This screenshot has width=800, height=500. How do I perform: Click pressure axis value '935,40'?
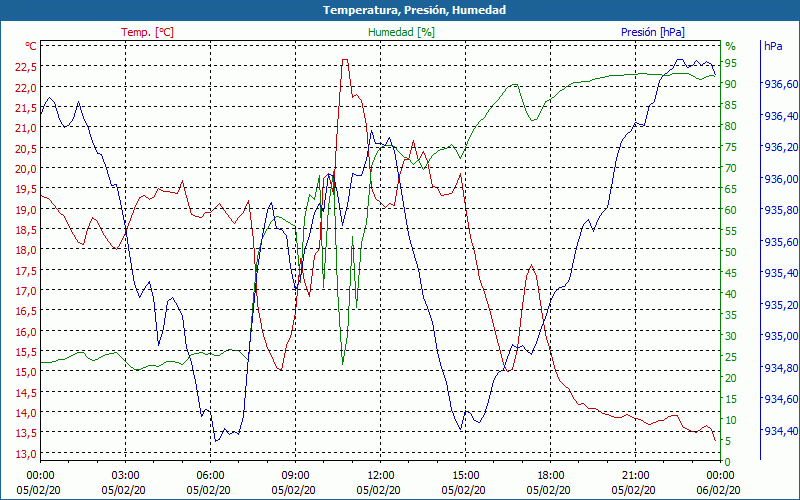tap(781, 273)
